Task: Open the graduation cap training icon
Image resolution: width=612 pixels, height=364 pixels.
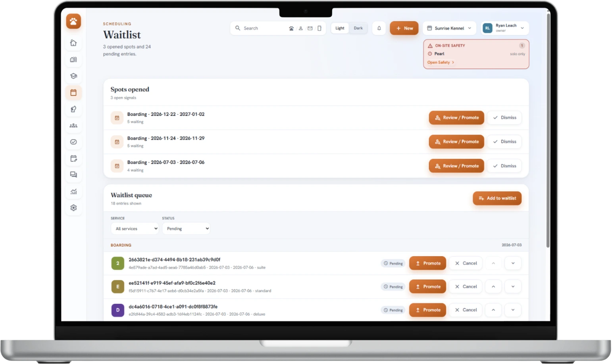Action: coord(73,76)
